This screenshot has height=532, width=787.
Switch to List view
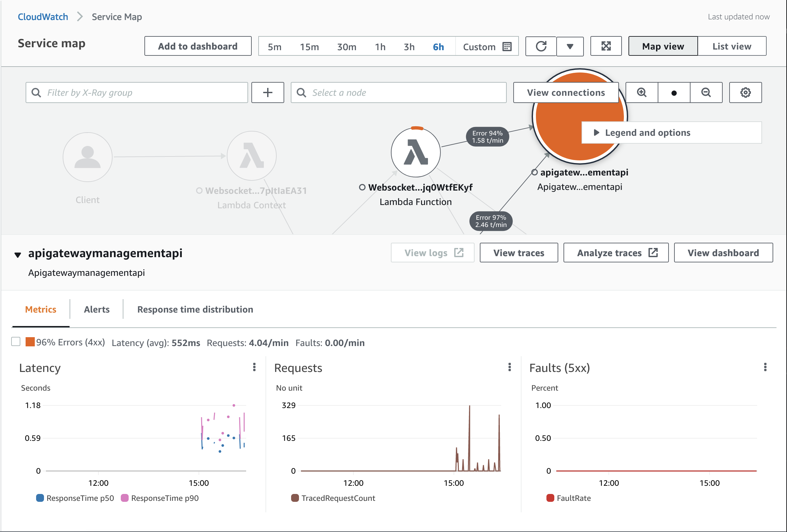(x=732, y=46)
